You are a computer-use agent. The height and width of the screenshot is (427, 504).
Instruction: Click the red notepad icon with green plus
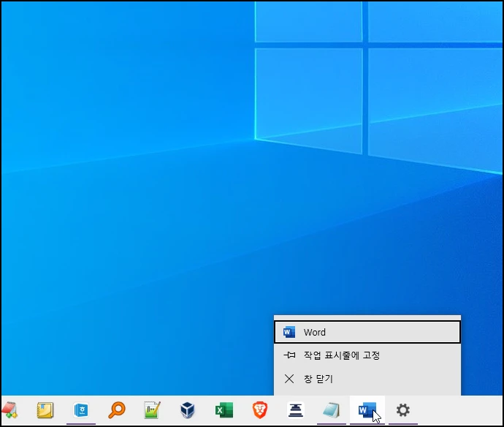click(9, 410)
